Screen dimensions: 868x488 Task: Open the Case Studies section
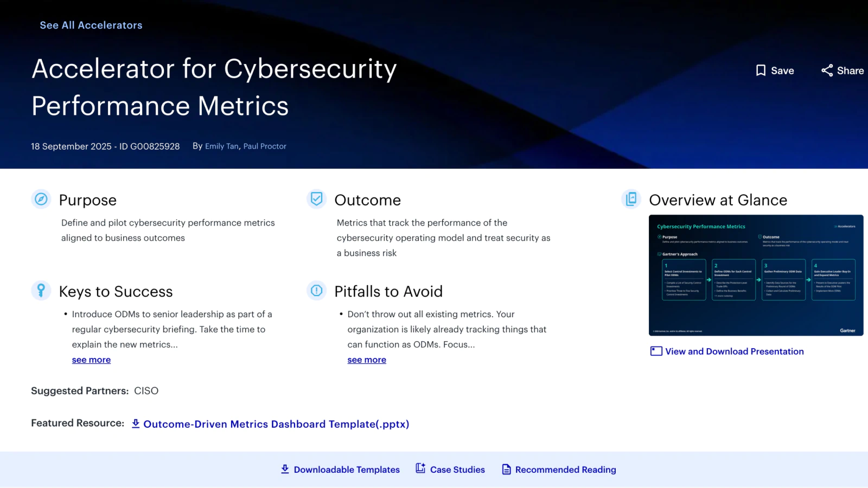[x=457, y=470]
